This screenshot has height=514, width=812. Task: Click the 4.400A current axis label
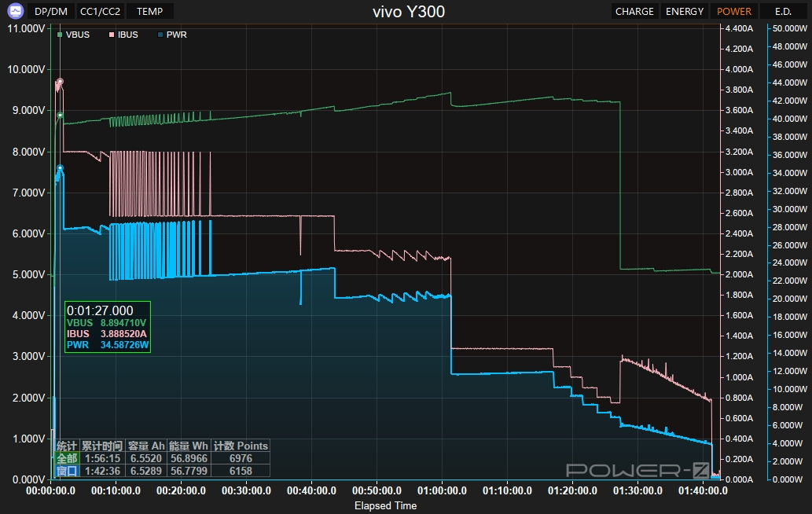tap(740, 28)
